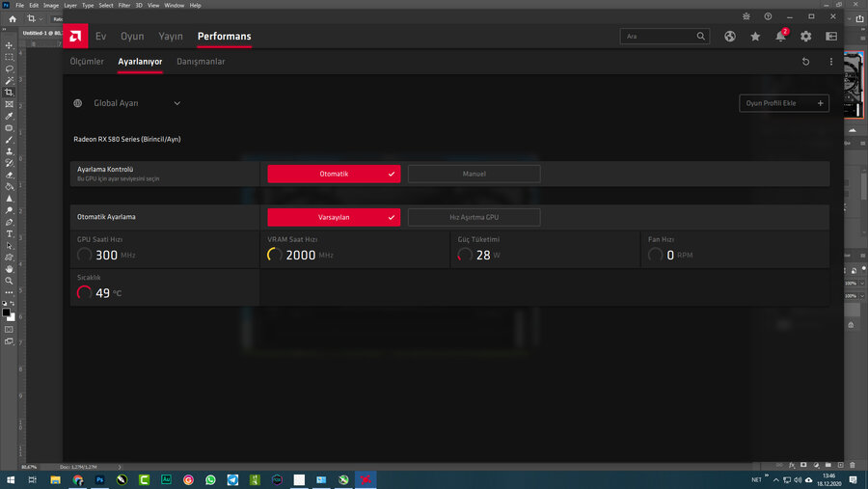Open File Explorer from taskbar

[55, 479]
